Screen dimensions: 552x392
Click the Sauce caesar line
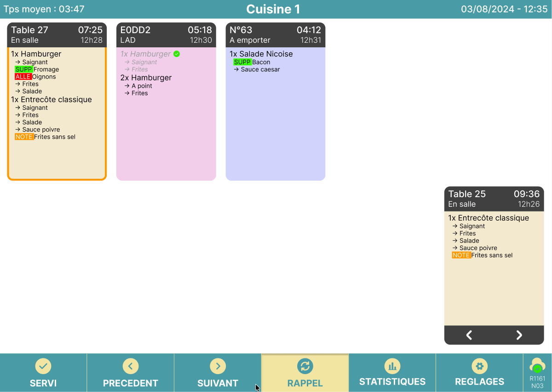click(x=257, y=69)
